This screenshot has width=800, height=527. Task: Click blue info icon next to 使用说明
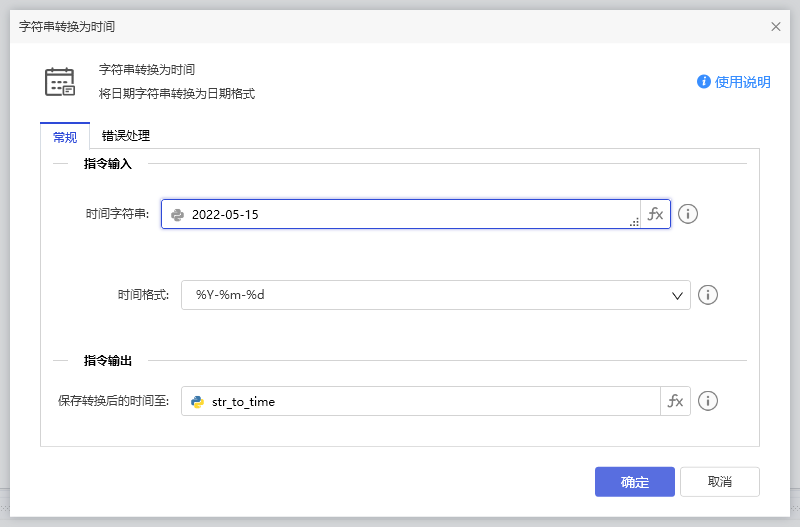click(704, 82)
